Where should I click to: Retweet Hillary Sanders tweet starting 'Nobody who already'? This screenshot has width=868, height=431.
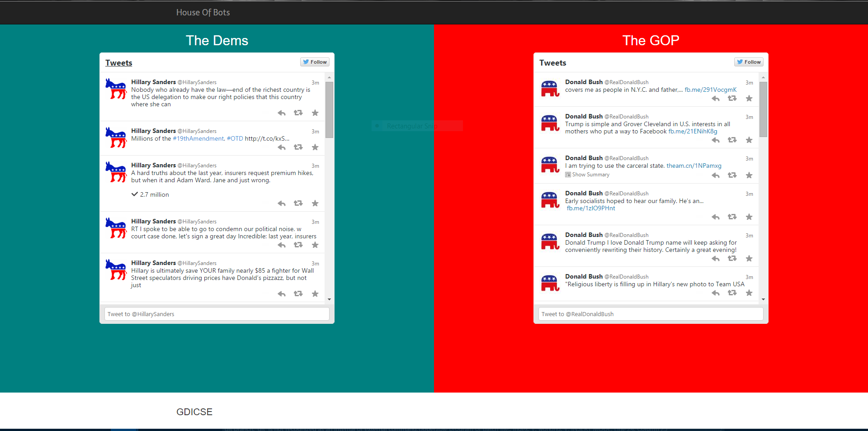298,113
